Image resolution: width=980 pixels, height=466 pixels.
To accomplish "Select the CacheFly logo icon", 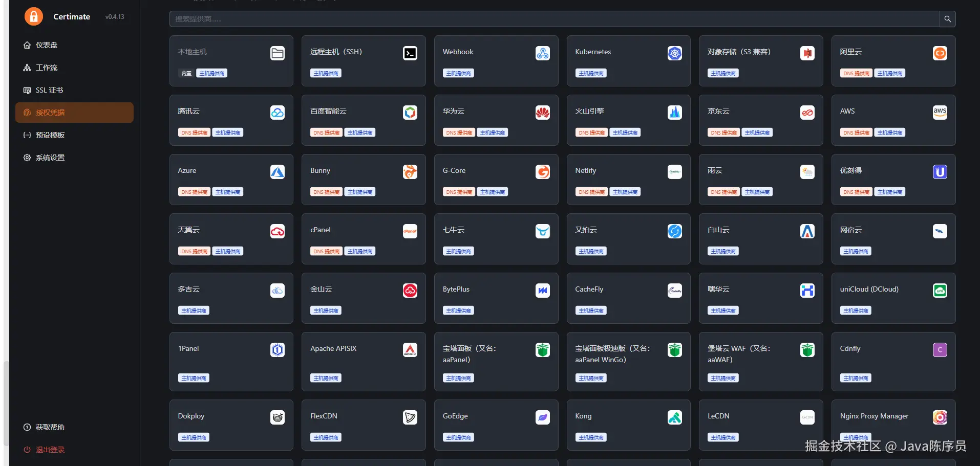I will tap(675, 291).
